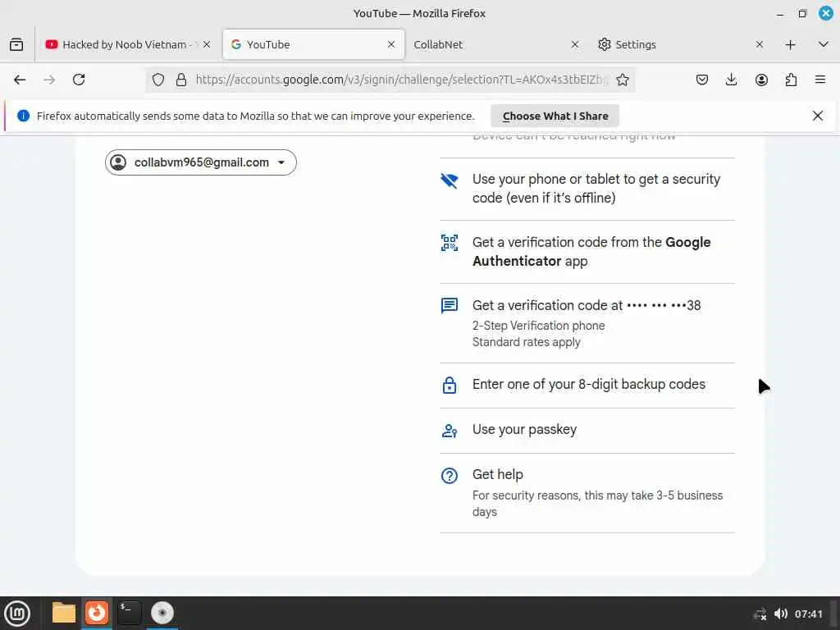Screen dimensions: 840x630
Task: Close the Settings tab
Action: [x=759, y=44]
